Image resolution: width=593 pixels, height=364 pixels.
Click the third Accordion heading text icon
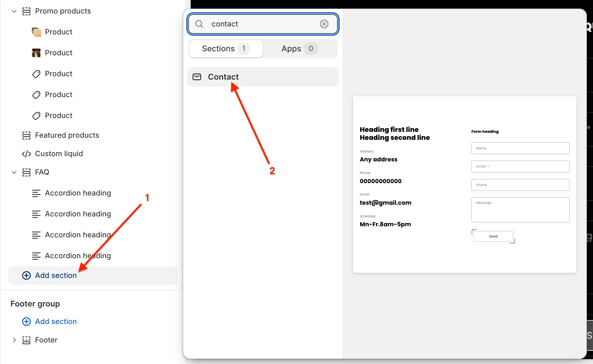pyautogui.click(x=36, y=235)
